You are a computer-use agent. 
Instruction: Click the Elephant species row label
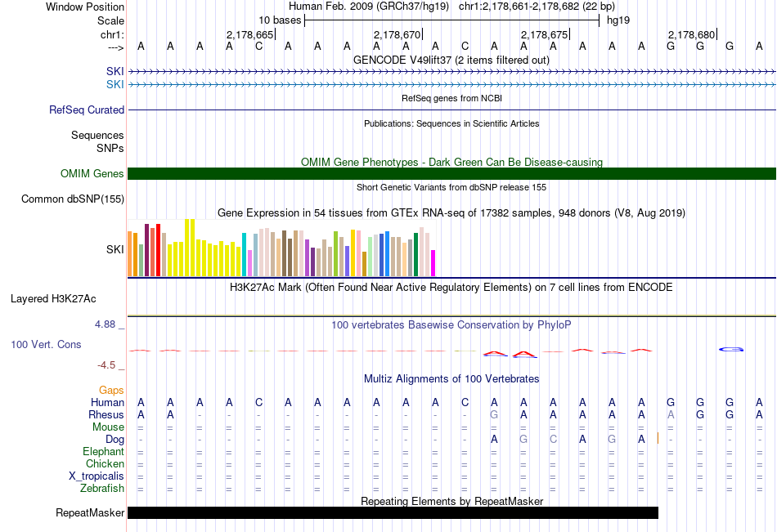pos(104,451)
